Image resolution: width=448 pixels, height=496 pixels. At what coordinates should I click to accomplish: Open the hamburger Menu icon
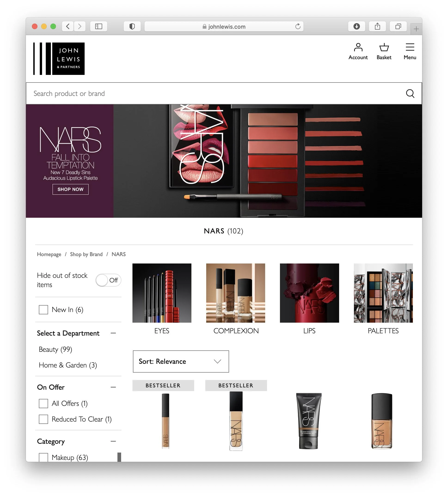click(x=410, y=51)
